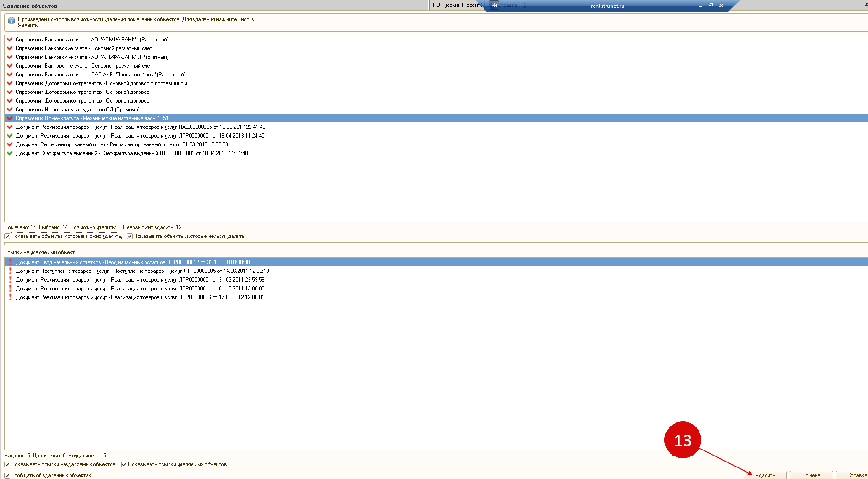
Task: Click the 'Ссылки на удаляемый объект' heading
Action: click(x=39, y=252)
